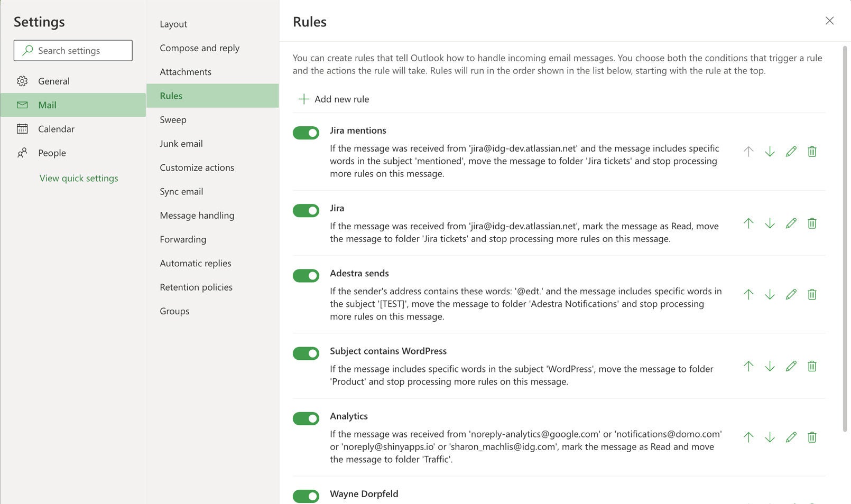The image size is (851, 504).
Task: Turn off the Adestra sends rule
Action: pyautogui.click(x=306, y=275)
